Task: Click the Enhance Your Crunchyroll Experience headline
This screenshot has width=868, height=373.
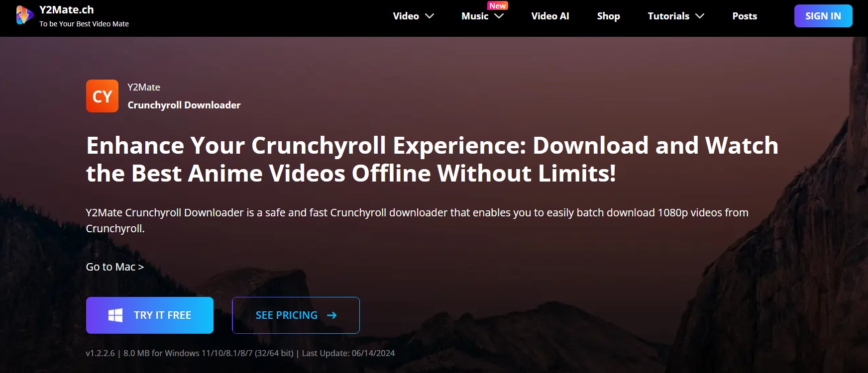Action: 432,159
